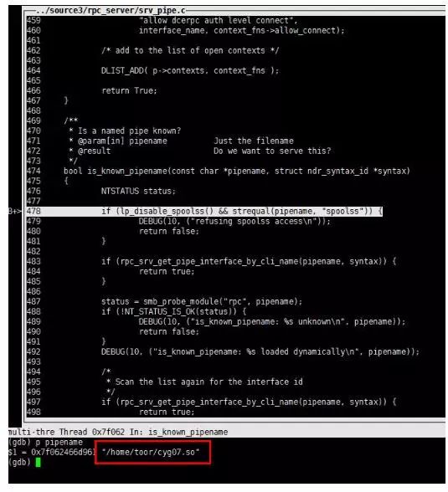448x492 pixels.
Task: Click the NT_STATUS_IS_OK check on line 488
Action: point(173,311)
